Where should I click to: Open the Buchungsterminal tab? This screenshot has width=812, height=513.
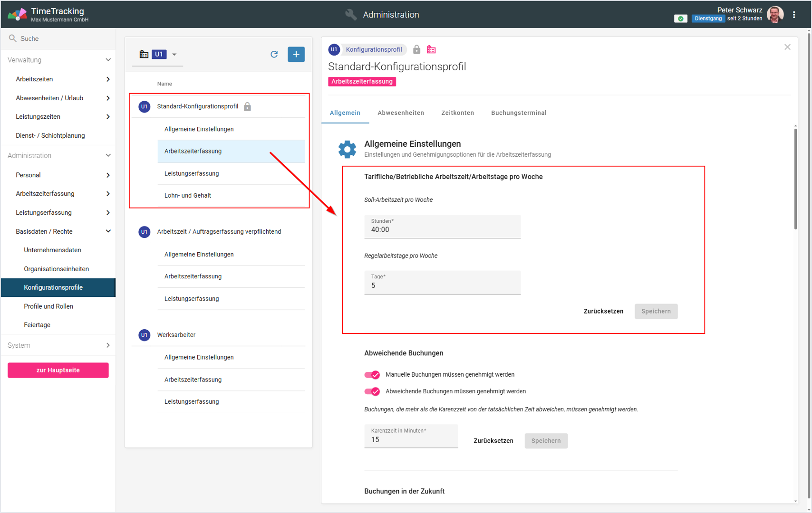(518, 113)
